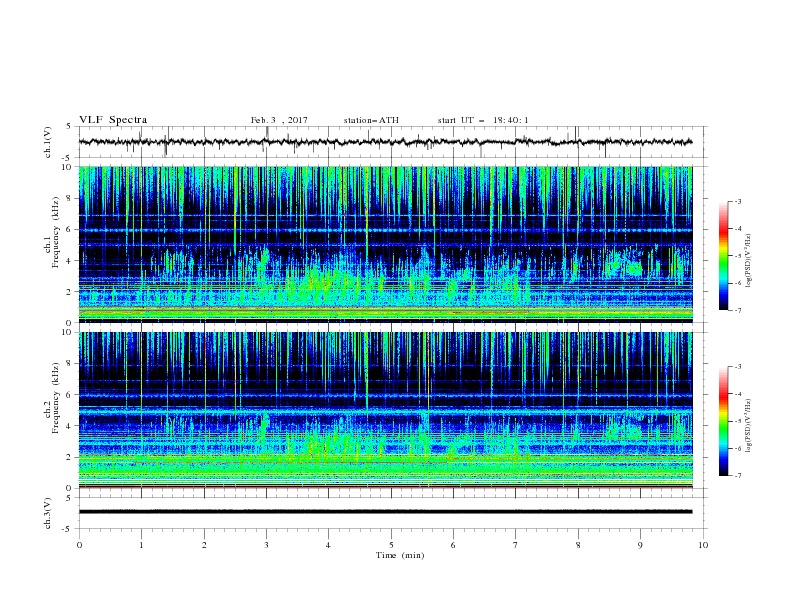Select the "Time (min)" axis title

(x=400, y=555)
